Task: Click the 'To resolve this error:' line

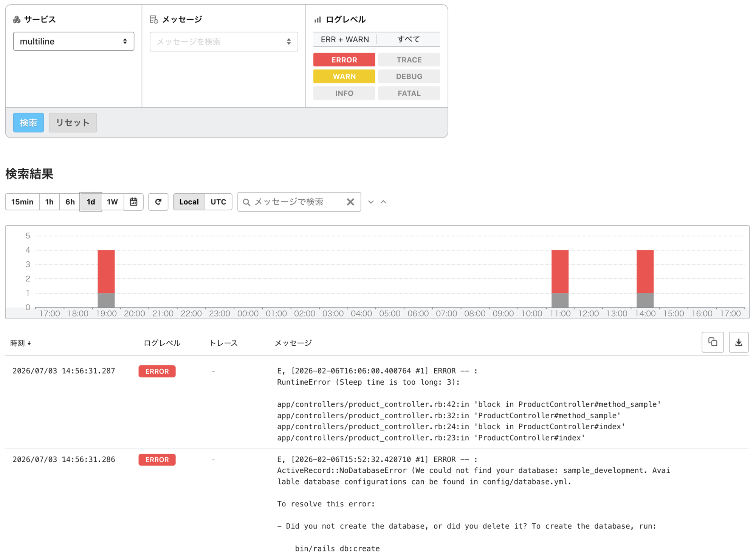Action: (326, 504)
